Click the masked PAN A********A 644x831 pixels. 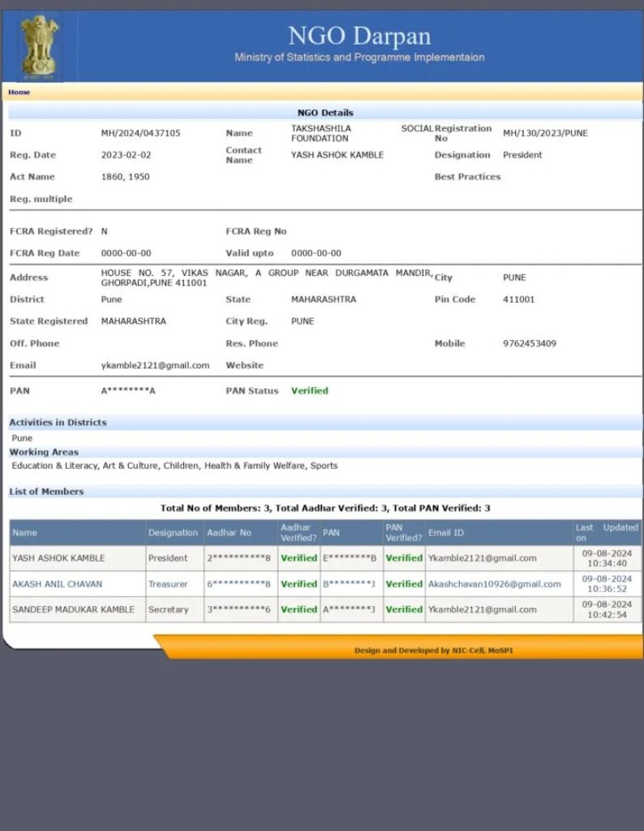128,390
